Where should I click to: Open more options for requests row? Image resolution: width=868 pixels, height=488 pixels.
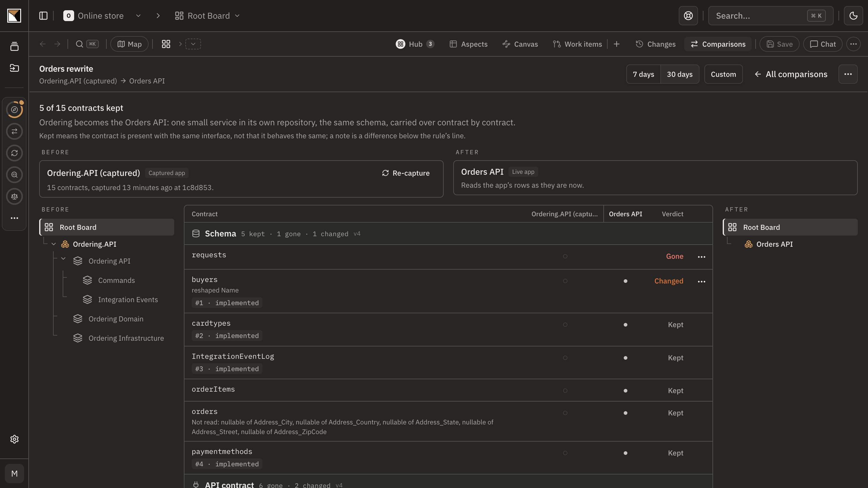(x=702, y=257)
